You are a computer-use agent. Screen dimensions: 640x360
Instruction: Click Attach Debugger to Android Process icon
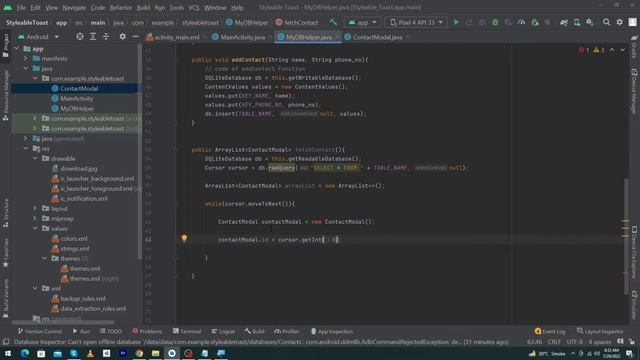[535, 22]
